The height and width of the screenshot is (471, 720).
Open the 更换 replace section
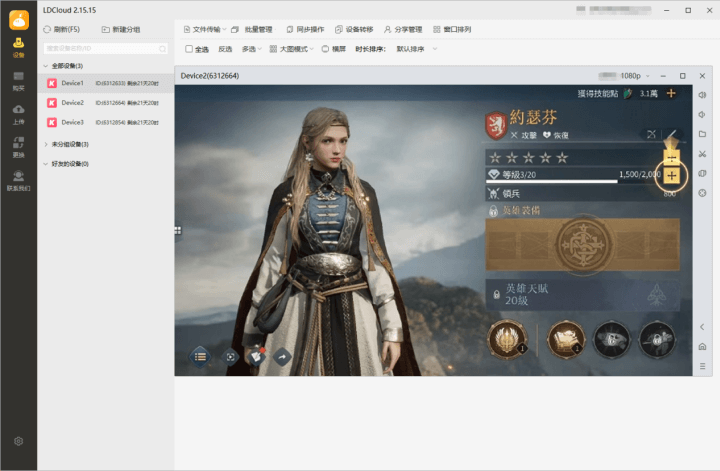pos(18,147)
